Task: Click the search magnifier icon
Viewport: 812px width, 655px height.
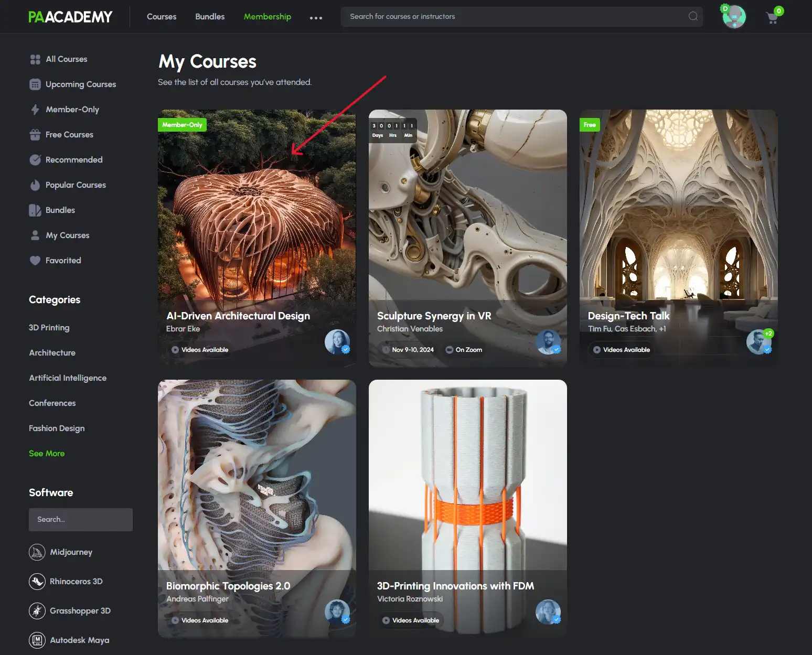Action: [692, 16]
